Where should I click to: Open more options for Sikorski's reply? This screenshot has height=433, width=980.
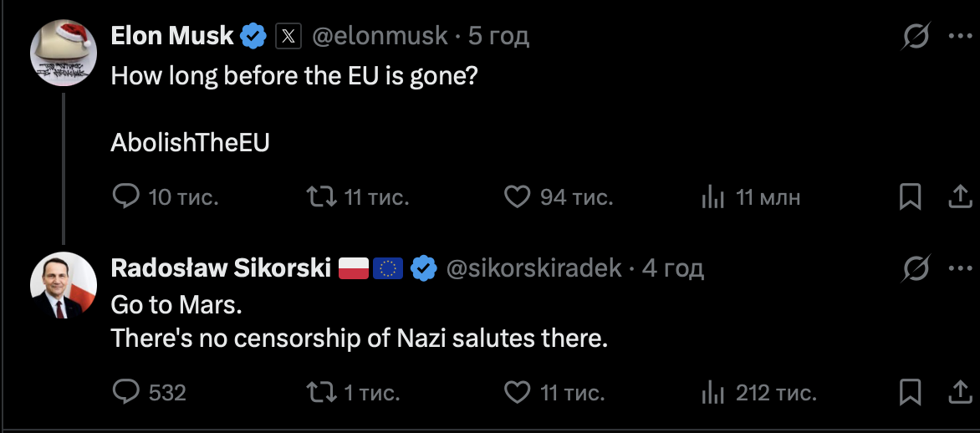[x=958, y=268]
